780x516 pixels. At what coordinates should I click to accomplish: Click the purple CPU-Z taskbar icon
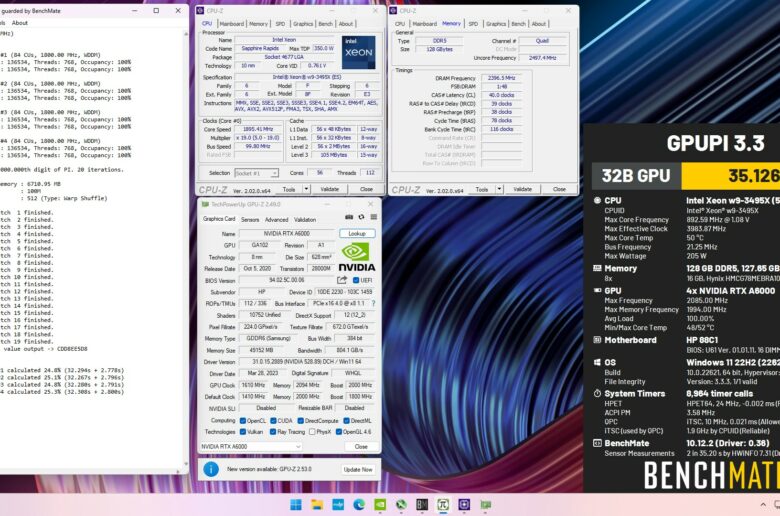pos(464,505)
